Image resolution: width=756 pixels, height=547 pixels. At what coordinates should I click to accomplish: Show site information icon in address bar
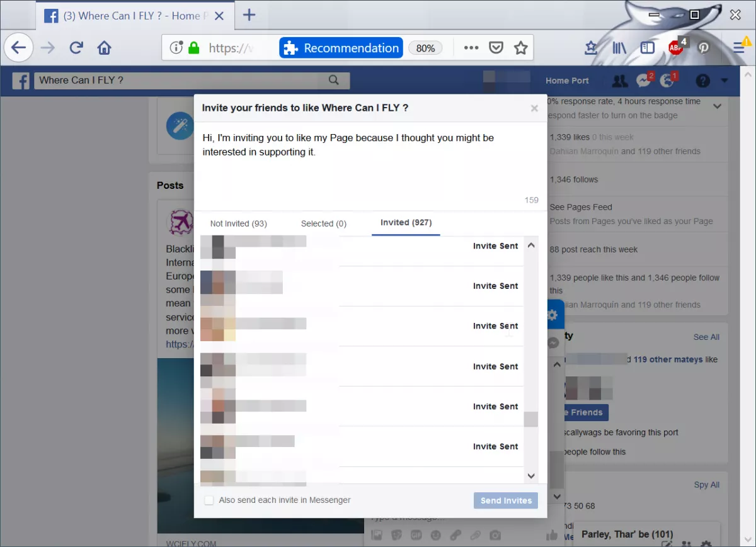[x=176, y=48]
